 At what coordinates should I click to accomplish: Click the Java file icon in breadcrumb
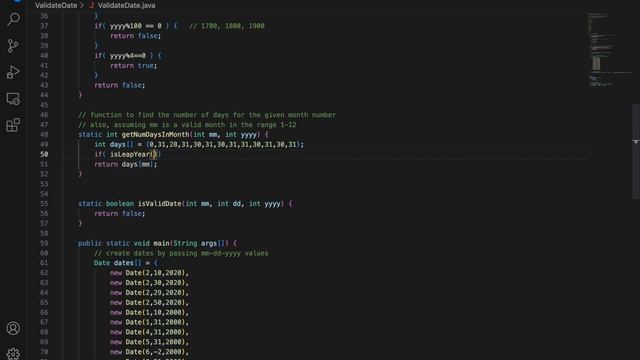click(x=91, y=5)
